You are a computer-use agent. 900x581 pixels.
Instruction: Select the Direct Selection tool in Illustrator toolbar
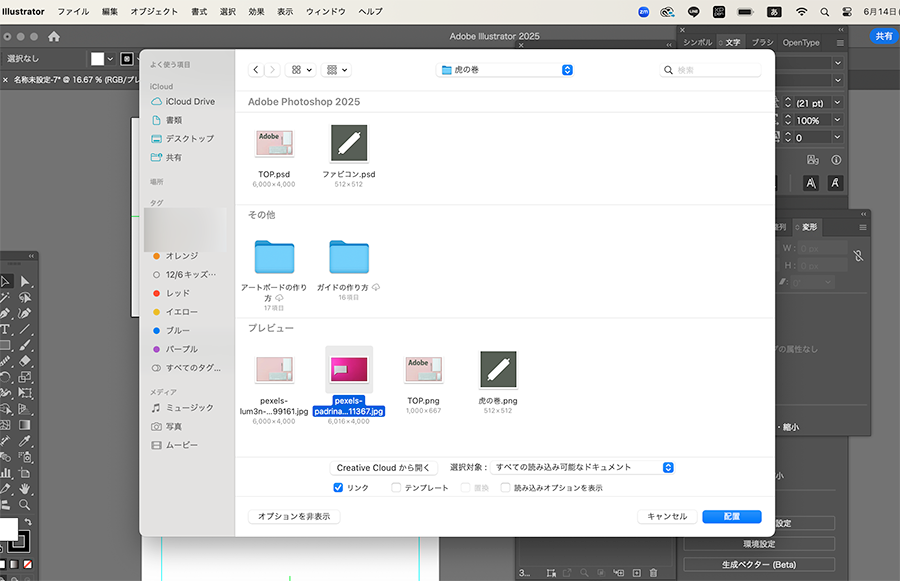pyautogui.click(x=25, y=281)
